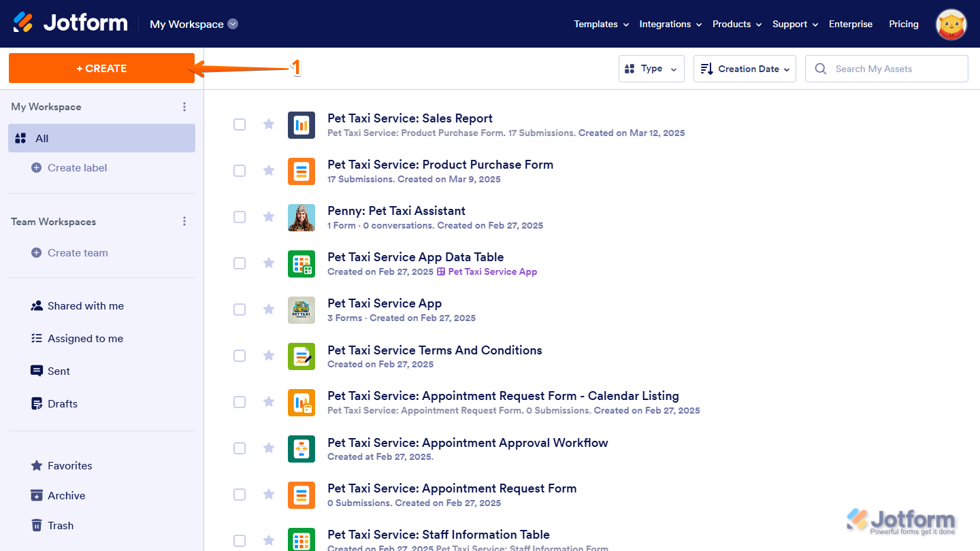Expand the Integrations menu

pos(670,24)
